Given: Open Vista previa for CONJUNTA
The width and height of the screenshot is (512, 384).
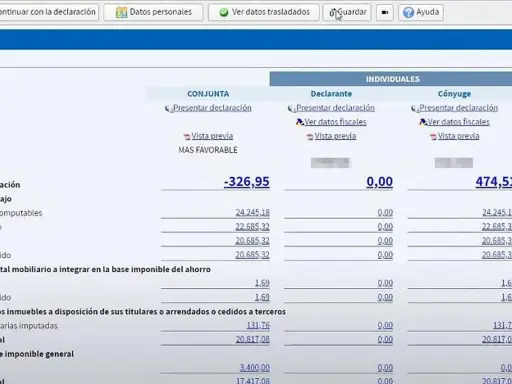Looking at the screenshot, I should point(212,136).
